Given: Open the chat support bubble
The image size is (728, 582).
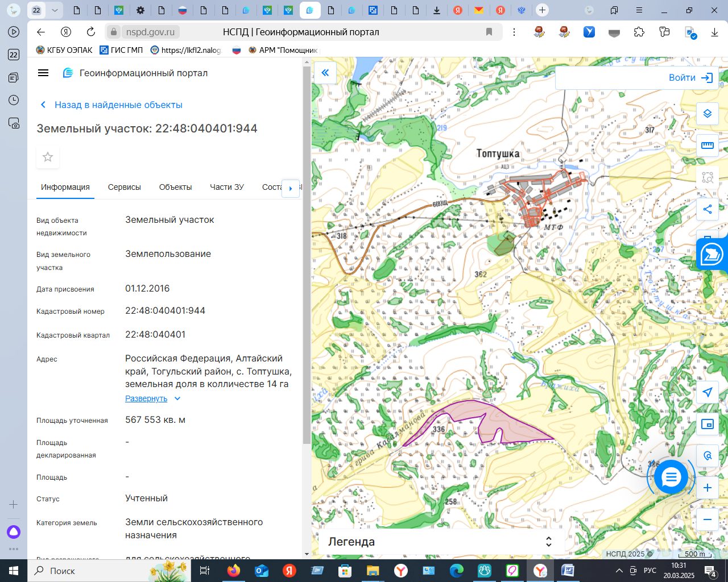Looking at the screenshot, I should pyautogui.click(x=671, y=477).
